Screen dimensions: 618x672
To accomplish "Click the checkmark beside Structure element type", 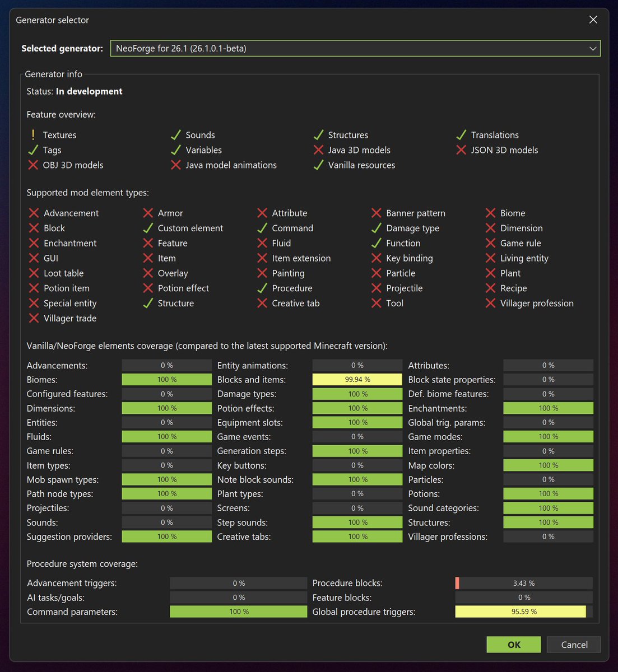I will click(x=148, y=304).
